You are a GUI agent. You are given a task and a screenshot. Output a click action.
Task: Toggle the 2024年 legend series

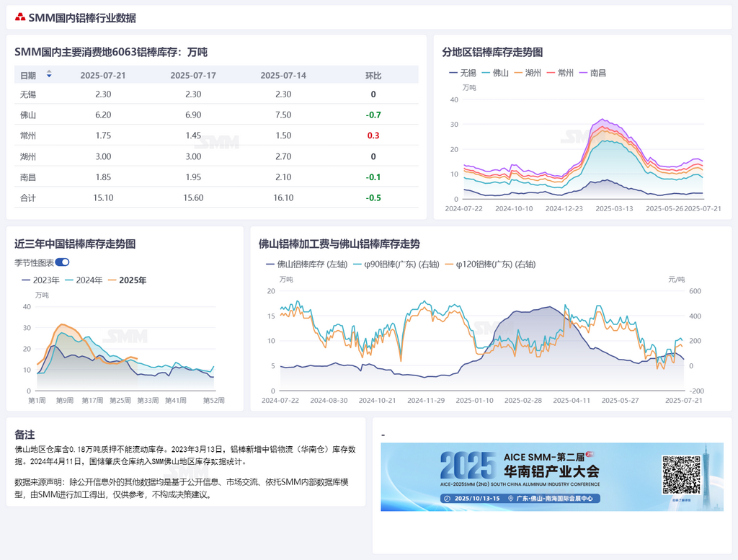(84, 280)
